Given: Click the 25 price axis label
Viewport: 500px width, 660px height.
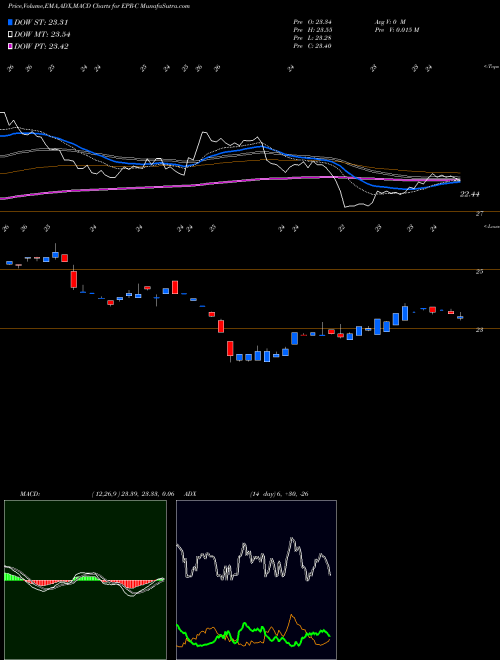Looking at the screenshot, I should (479, 271).
